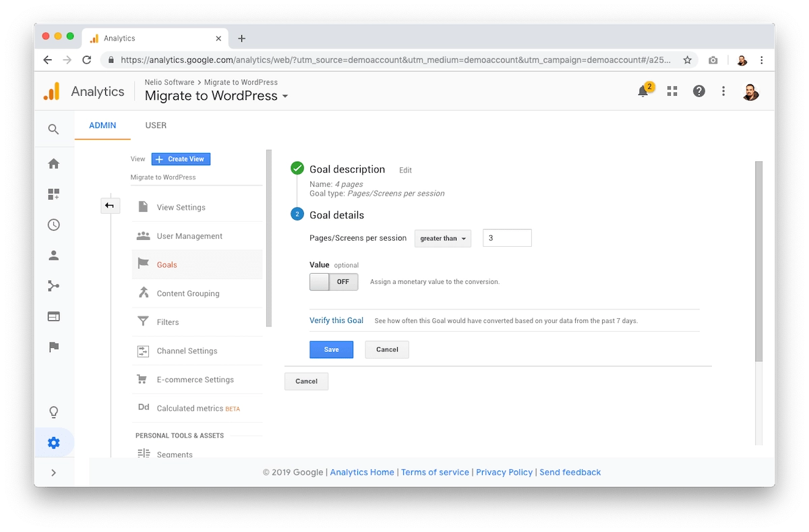Open the Migrate to WordPress account switcher

[x=216, y=96]
